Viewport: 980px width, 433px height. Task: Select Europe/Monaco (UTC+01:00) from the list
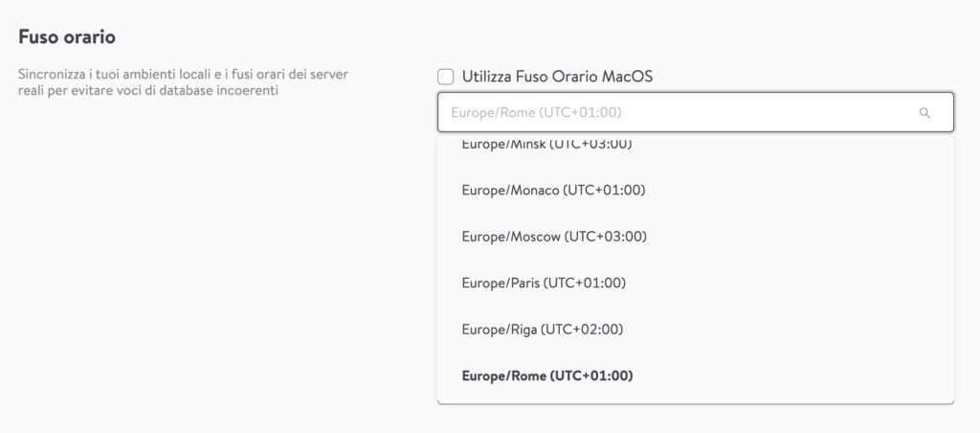pyautogui.click(x=696, y=191)
